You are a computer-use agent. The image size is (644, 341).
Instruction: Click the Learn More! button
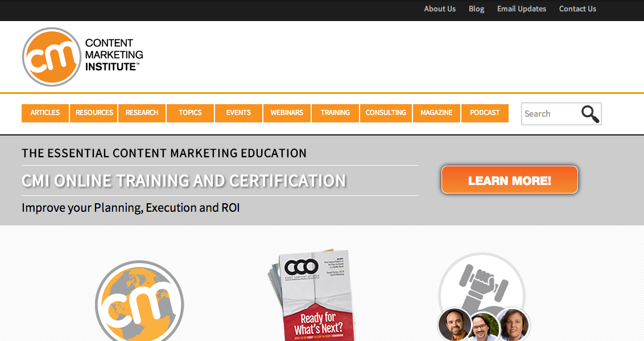510,180
